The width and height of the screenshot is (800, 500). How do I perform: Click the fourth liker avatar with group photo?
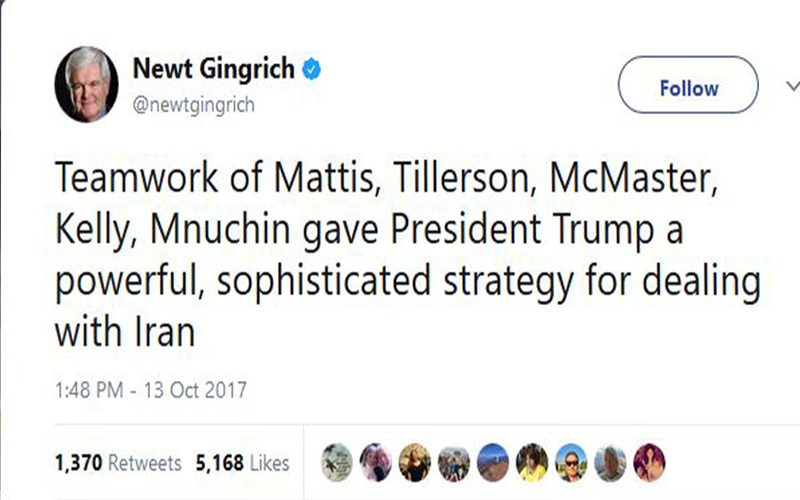click(x=454, y=463)
